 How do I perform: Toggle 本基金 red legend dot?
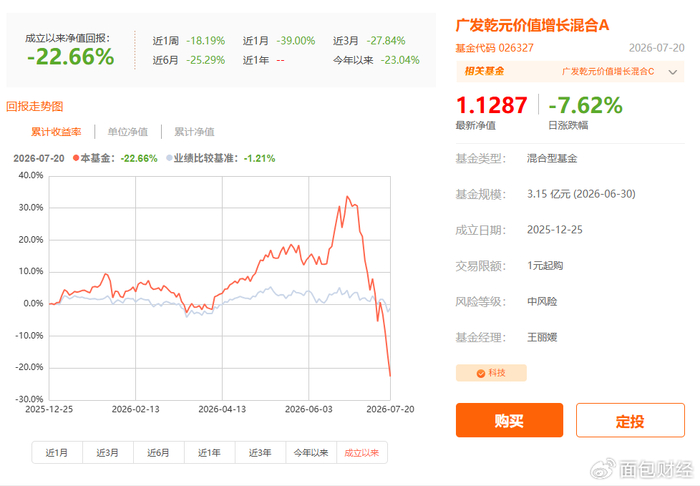(76, 158)
